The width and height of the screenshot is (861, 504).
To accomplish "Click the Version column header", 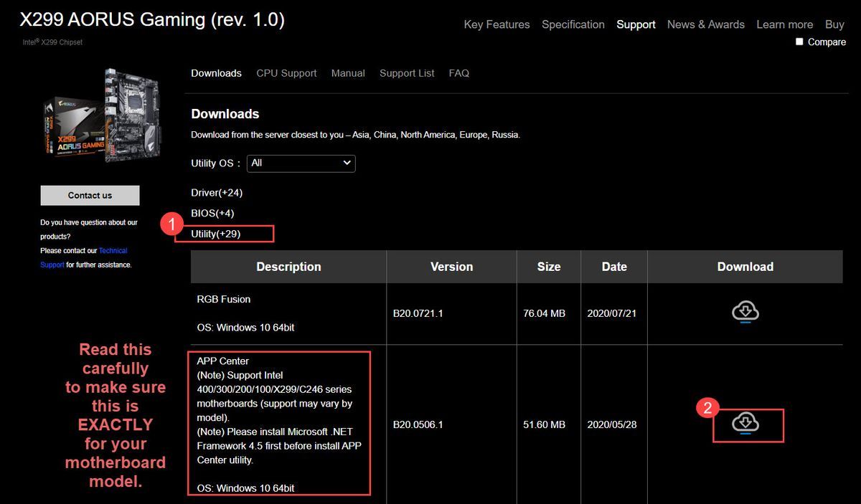I will 451,267.
